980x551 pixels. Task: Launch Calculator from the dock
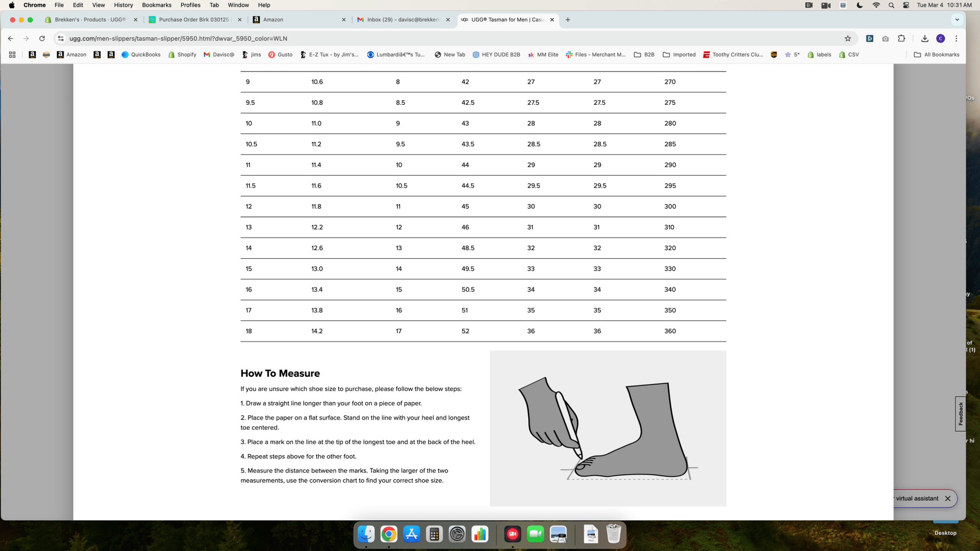click(434, 534)
